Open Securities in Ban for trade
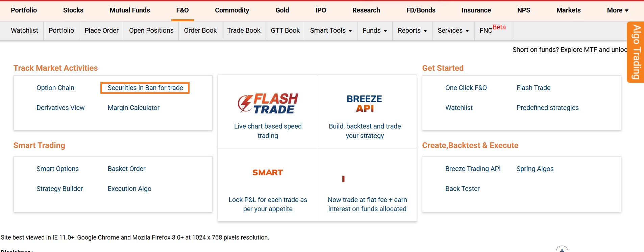Image resolution: width=644 pixels, height=252 pixels. [145, 88]
